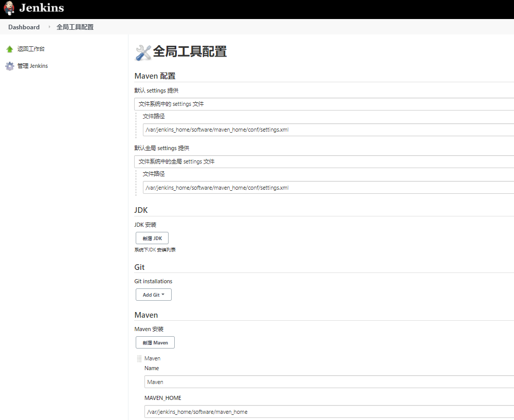Image resolution: width=514 pixels, height=420 pixels.
Task: Click the 全局工具配置 page title
Action: (190, 52)
